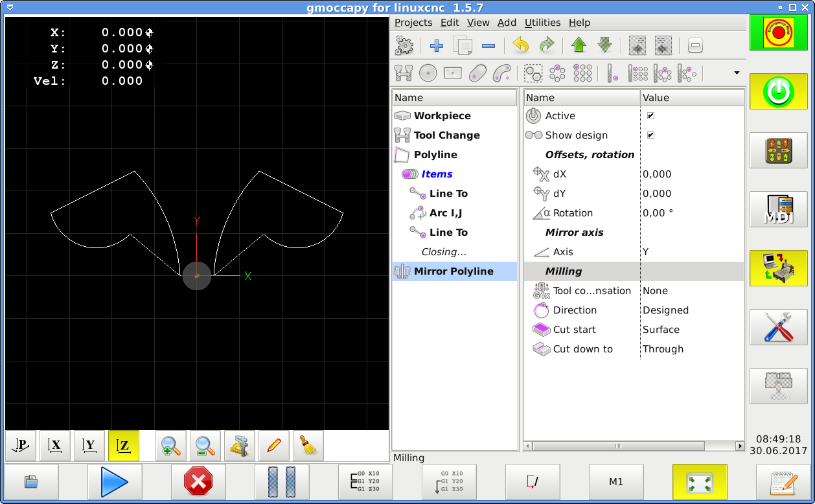This screenshot has height=504, width=815.
Task: Switch to MDI mode
Action: pyautogui.click(x=779, y=209)
